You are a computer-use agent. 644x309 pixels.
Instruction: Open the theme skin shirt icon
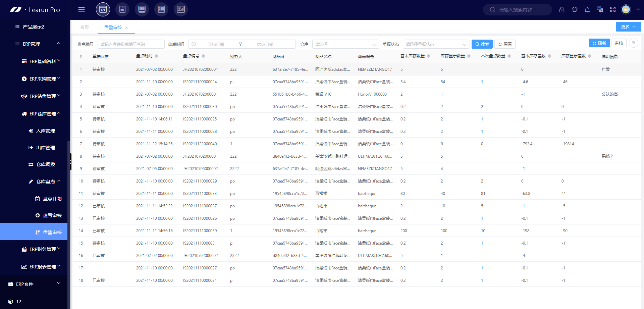575,9
